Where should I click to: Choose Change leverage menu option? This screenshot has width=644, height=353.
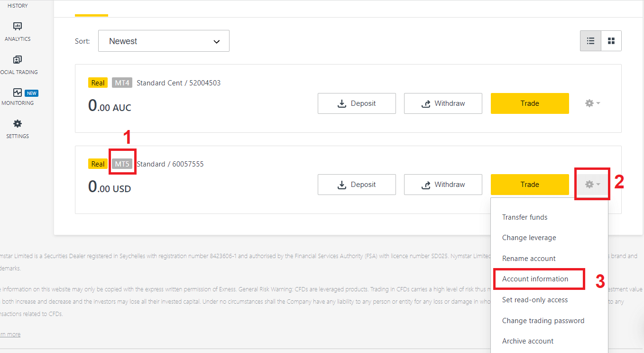pos(529,238)
